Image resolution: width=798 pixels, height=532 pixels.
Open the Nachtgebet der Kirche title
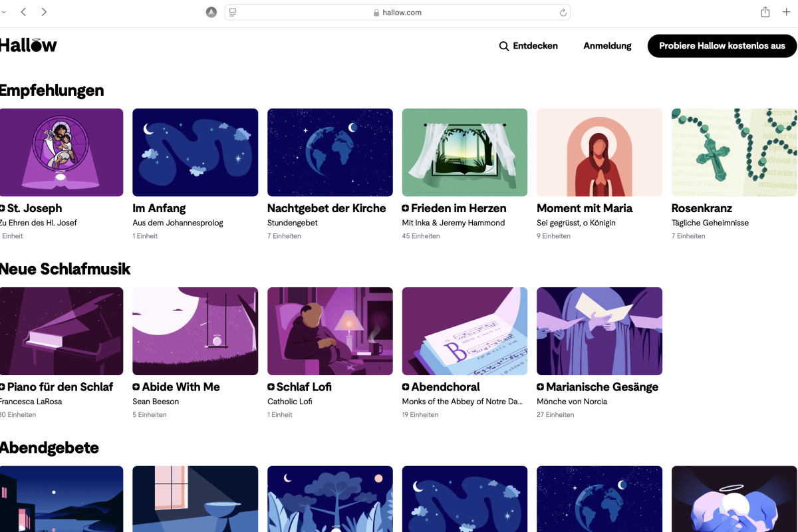(327, 208)
